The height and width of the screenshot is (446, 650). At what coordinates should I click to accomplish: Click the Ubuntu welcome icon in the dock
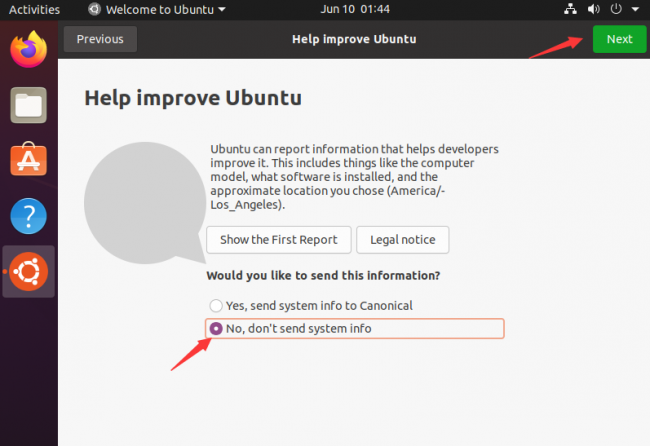pyautogui.click(x=29, y=271)
